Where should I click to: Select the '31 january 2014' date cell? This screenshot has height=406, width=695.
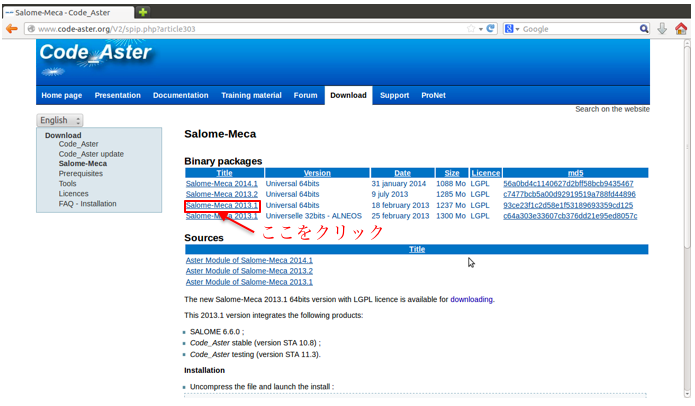pyautogui.click(x=398, y=183)
